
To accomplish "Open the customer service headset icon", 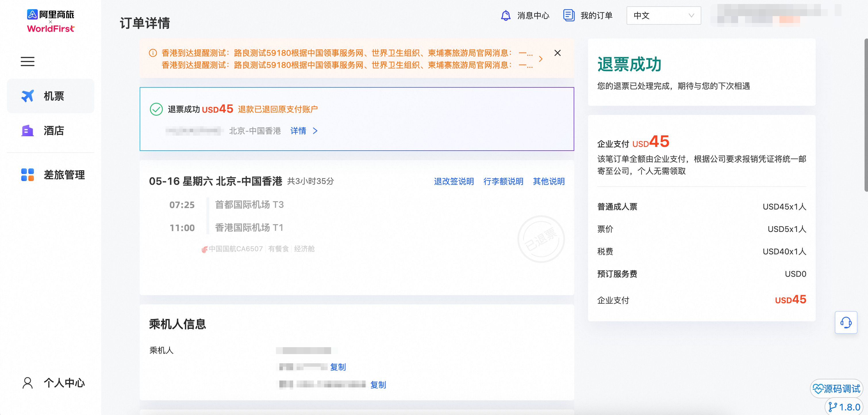I will point(846,322).
